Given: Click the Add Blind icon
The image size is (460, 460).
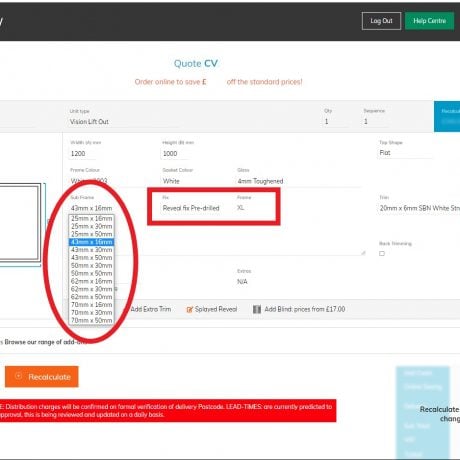Looking at the screenshot, I should pos(257,309).
